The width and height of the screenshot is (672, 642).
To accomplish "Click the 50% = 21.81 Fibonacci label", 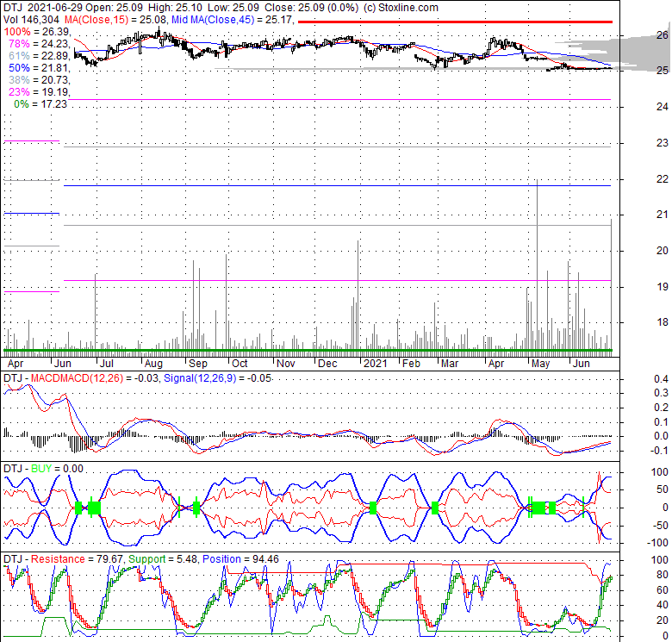I will (39, 68).
